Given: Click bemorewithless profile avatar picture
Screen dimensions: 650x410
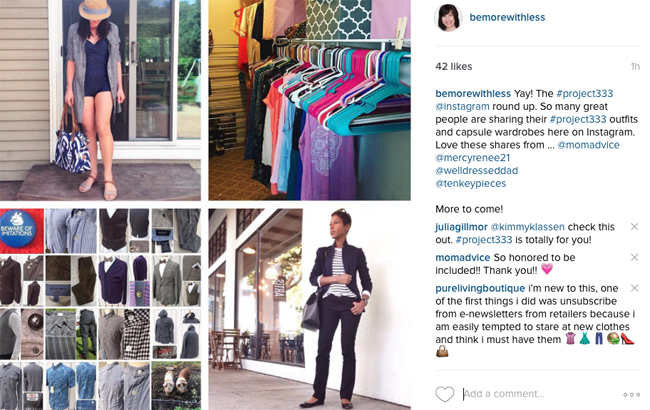Looking at the screenshot, I should [x=448, y=17].
